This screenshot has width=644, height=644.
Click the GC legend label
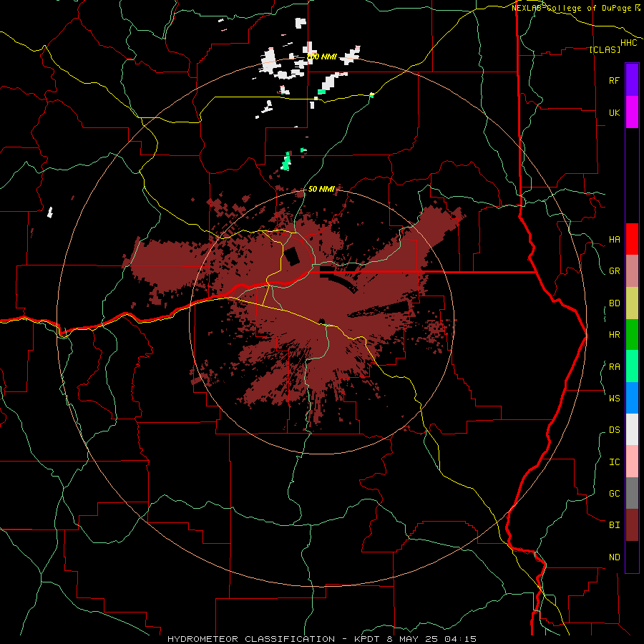[x=614, y=493]
